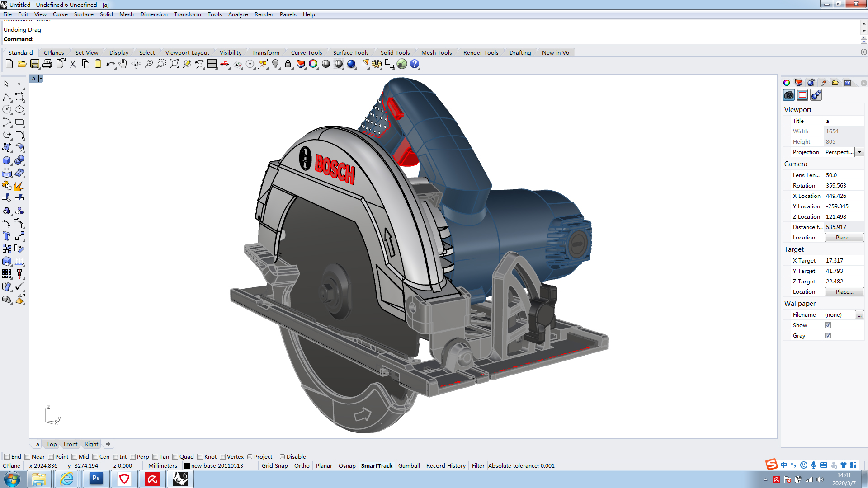Browse for wallpaper filename (...) button
This screenshot has height=488, width=868.
(859, 315)
